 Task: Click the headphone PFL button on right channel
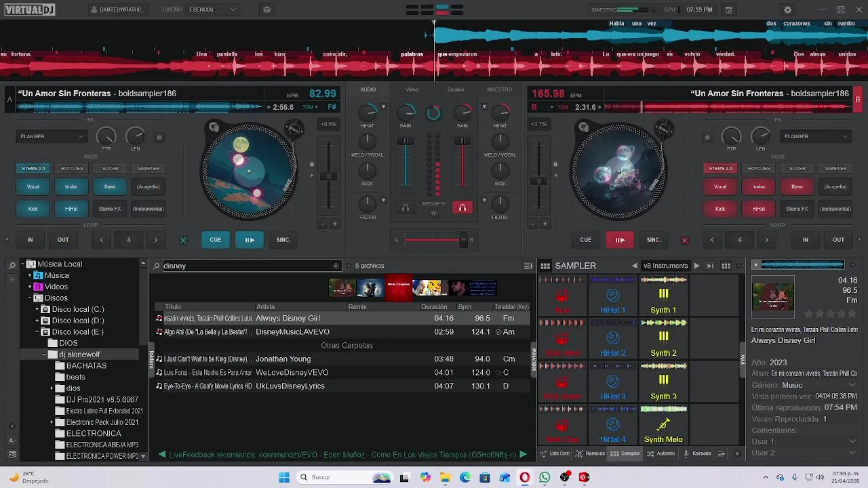click(x=462, y=208)
